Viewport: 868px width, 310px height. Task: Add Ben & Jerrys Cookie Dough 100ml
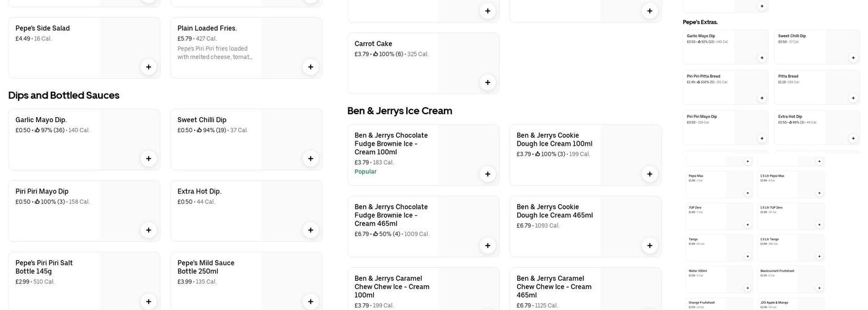click(650, 174)
